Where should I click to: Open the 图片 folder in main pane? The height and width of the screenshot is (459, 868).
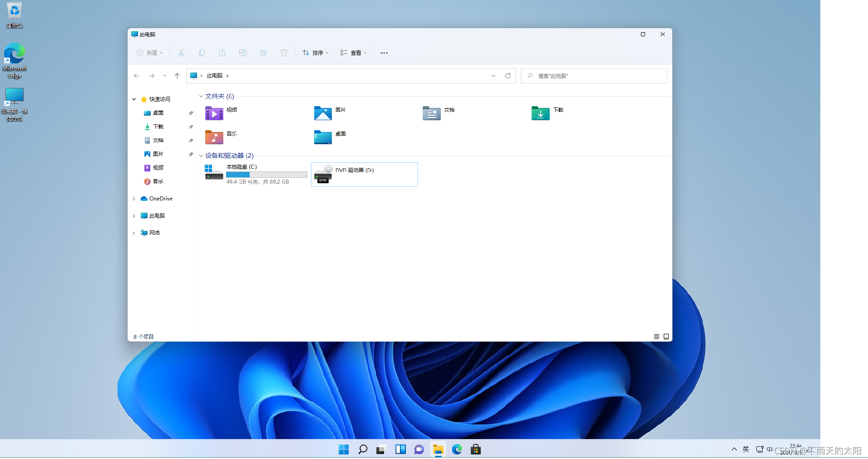click(330, 113)
